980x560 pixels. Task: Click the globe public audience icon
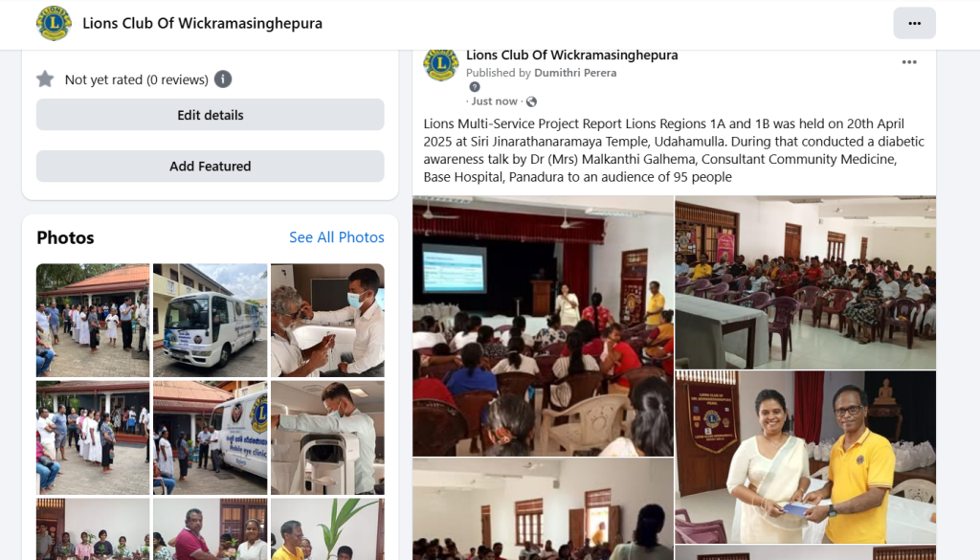[x=532, y=101]
